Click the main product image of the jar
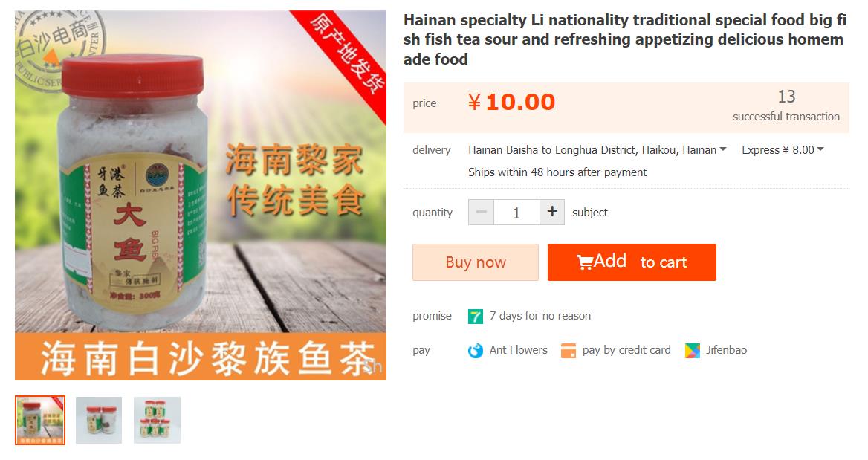The width and height of the screenshot is (868, 460). [x=201, y=195]
